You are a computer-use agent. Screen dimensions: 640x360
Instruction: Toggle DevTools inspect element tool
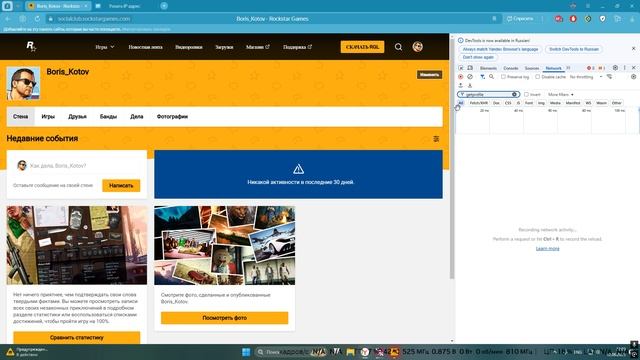pyautogui.click(x=461, y=68)
